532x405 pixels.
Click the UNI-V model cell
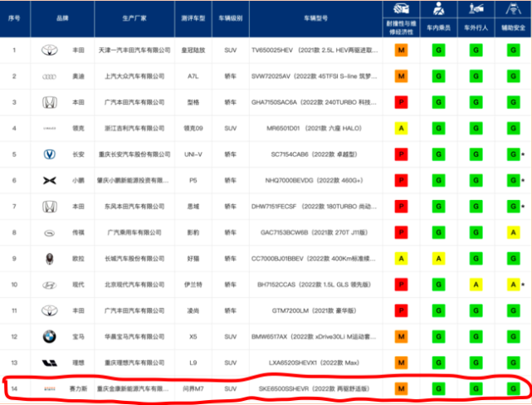[193, 154]
